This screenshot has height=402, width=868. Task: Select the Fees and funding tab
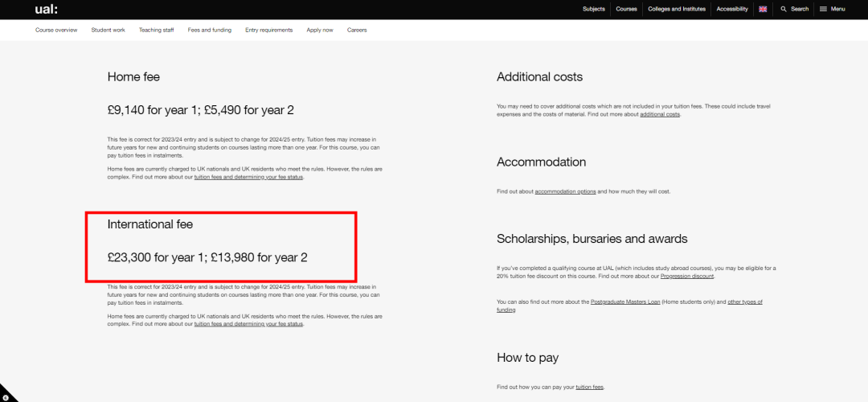209,30
